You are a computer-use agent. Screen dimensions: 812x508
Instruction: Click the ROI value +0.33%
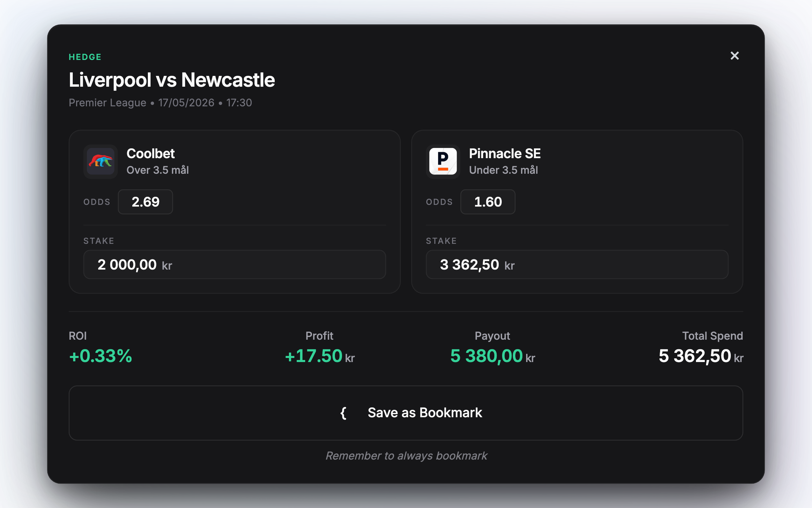pos(100,356)
